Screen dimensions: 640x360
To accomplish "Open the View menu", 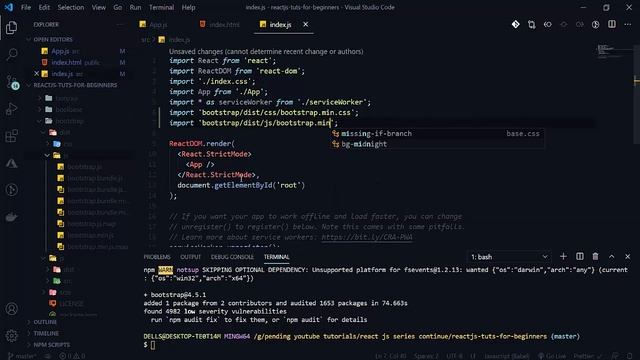I will pos(98,7).
